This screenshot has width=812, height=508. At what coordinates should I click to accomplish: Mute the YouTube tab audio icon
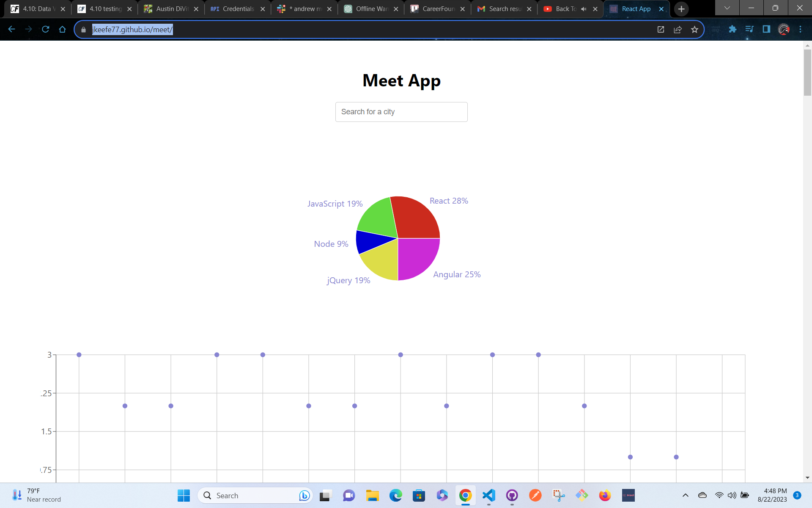[584, 9]
